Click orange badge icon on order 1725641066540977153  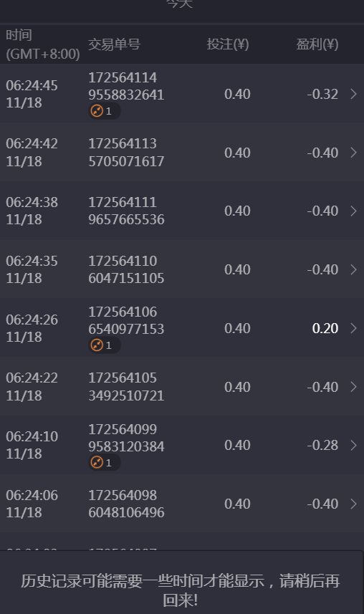[x=97, y=345]
